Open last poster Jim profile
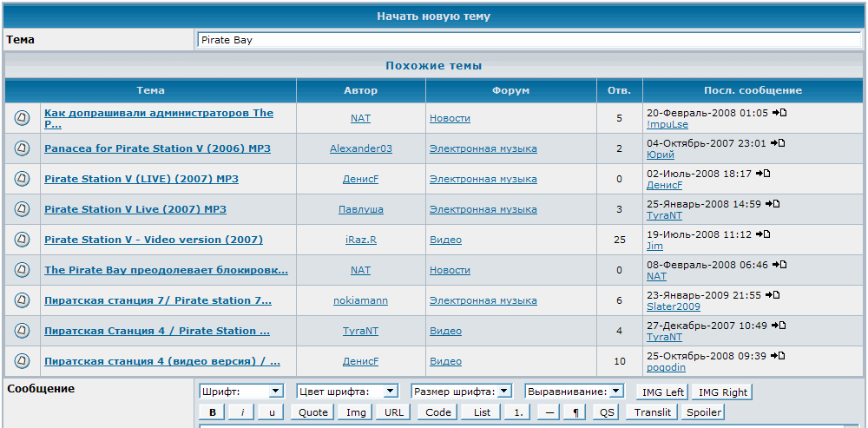This screenshot has width=868, height=428. [654, 246]
